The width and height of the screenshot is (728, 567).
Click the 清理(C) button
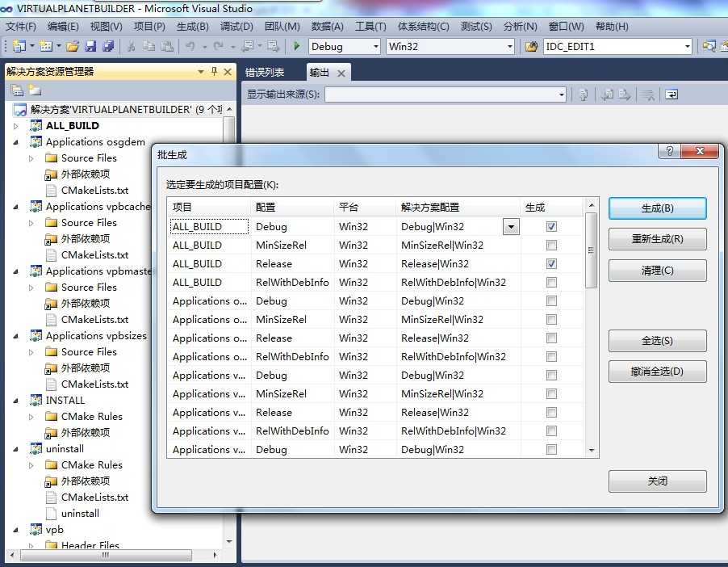pos(658,271)
